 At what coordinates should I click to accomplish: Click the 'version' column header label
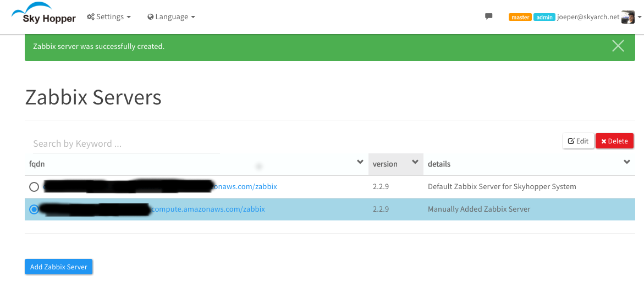pos(385,164)
